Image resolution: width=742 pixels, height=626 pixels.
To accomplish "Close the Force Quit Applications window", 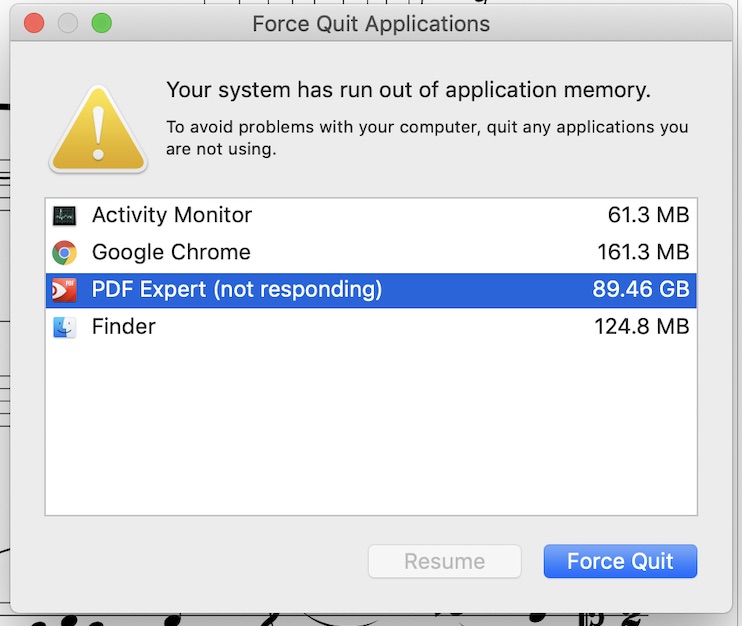I will click(x=34, y=23).
